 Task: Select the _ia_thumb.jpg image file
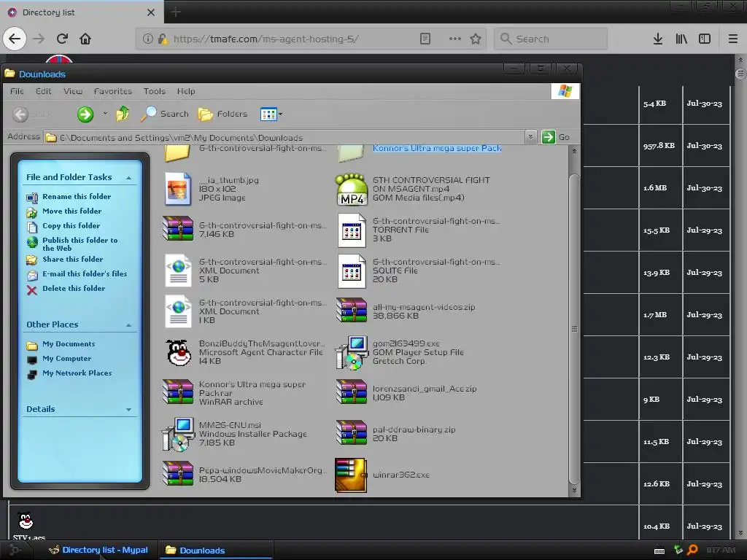point(178,189)
